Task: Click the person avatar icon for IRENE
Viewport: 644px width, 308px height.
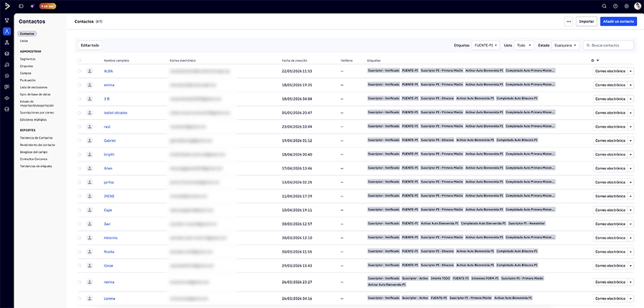Action: [x=89, y=196]
